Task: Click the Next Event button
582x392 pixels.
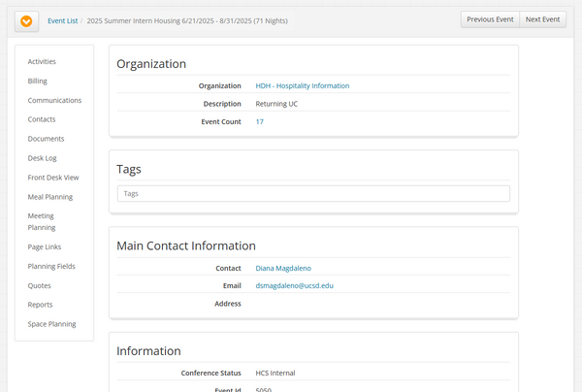Action: coord(542,19)
